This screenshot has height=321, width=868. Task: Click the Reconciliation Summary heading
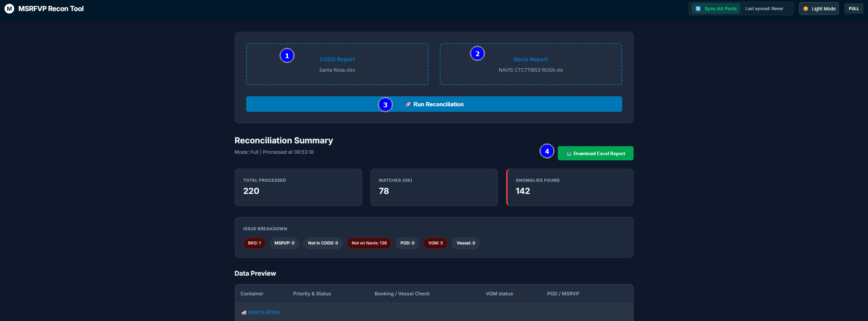[284, 140]
